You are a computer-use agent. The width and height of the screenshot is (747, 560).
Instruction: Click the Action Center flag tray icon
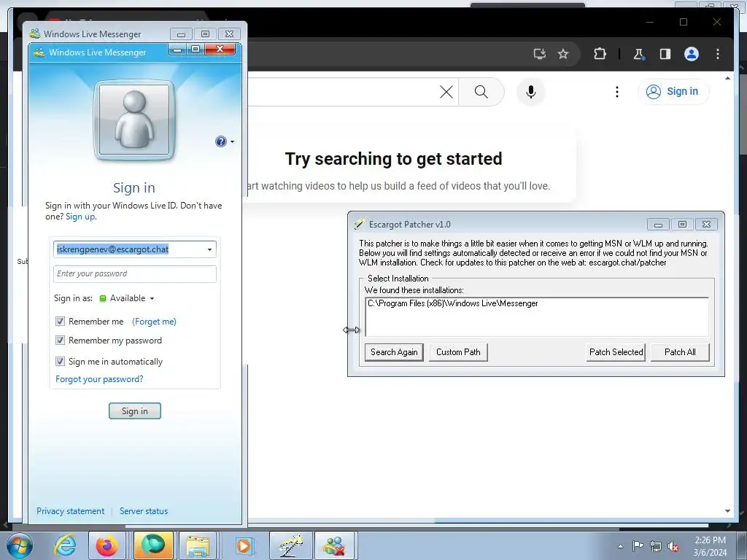click(638, 546)
